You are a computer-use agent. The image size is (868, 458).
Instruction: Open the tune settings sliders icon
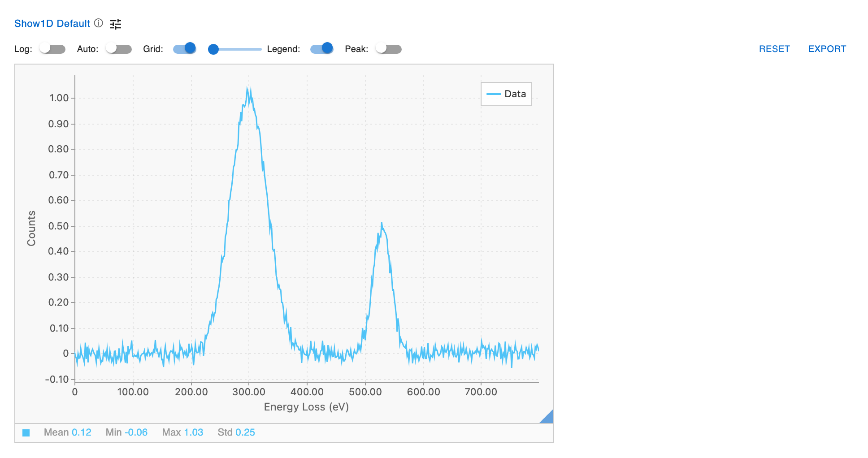pyautogui.click(x=116, y=24)
